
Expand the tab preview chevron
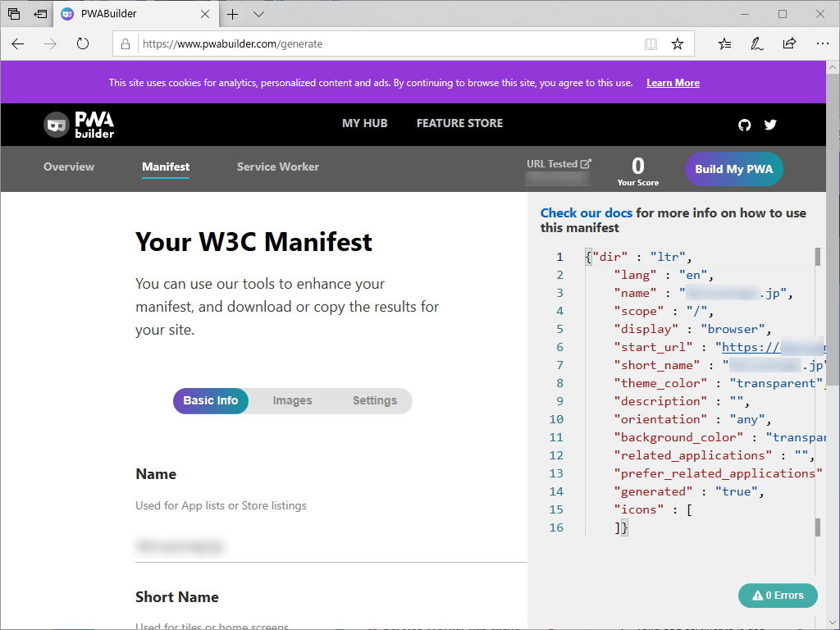click(x=258, y=14)
